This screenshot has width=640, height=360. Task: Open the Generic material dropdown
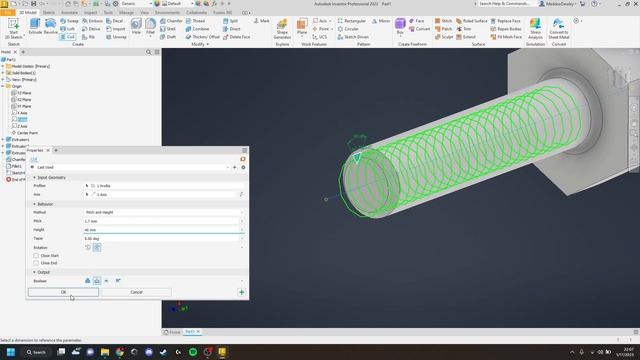pyautogui.click(x=137, y=4)
